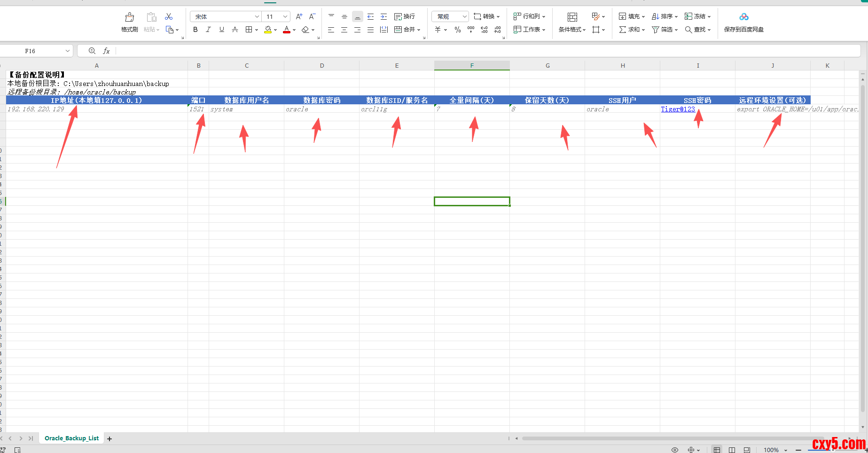868x453 pixels.
Task: Click the Wrap Text (换行) button
Action: (x=405, y=17)
